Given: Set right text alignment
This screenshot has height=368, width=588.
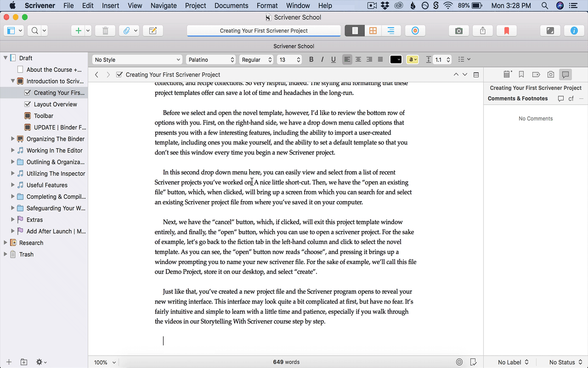Looking at the screenshot, I should coord(369,60).
